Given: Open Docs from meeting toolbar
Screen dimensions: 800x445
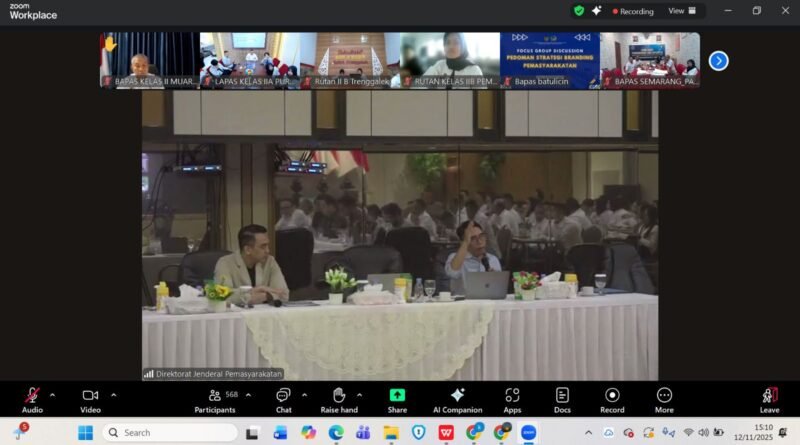Looking at the screenshot, I should [562, 396].
